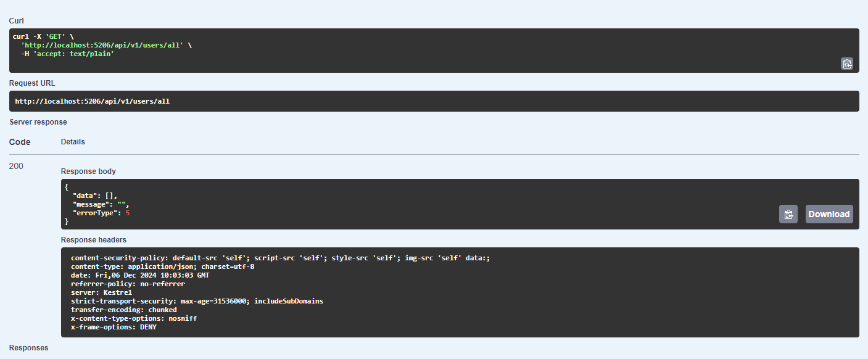Viewport: 868px width, 359px height.
Task: Select the Details column header
Action: 73,141
